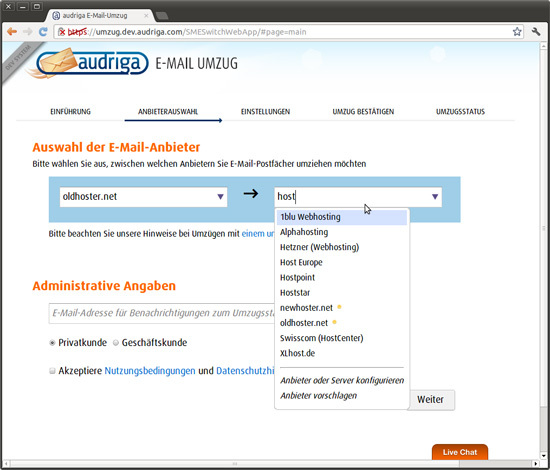Open the Datenschutzhinweise link

tap(245, 371)
